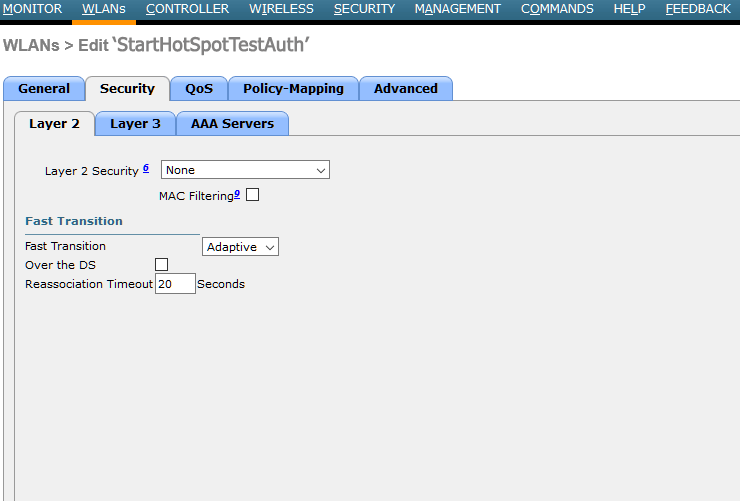Open the FEEDBACK menu
Screen dimensions: 740x501
(698, 9)
